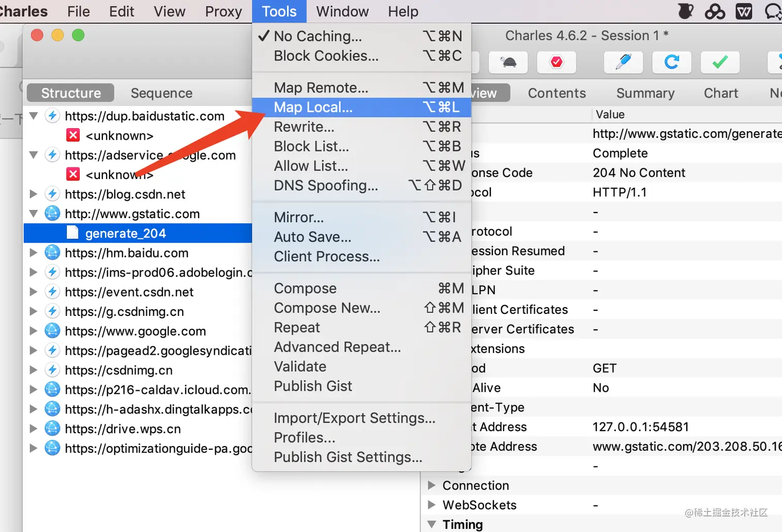Click the lightning icon for event.csdn.net
The width and height of the screenshot is (782, 532).
[x=52, y=292]
